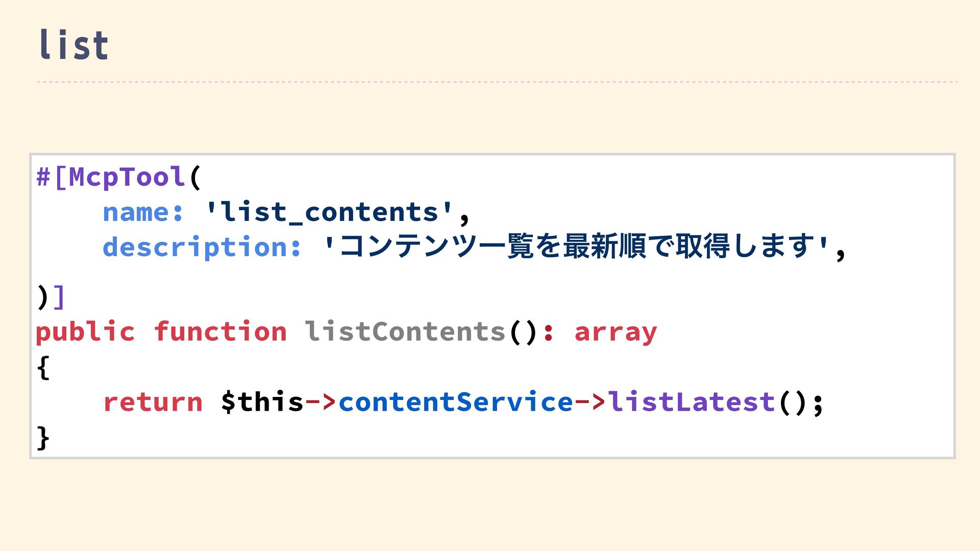The image size is (980, 551).
Task: Click the "function" keyword
Action: click(220, 332)
